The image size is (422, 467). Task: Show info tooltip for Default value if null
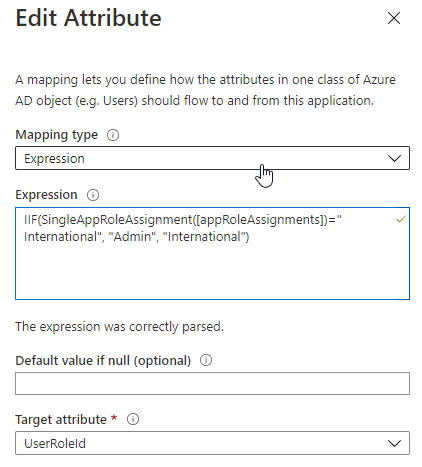click(x=206, y=360)
